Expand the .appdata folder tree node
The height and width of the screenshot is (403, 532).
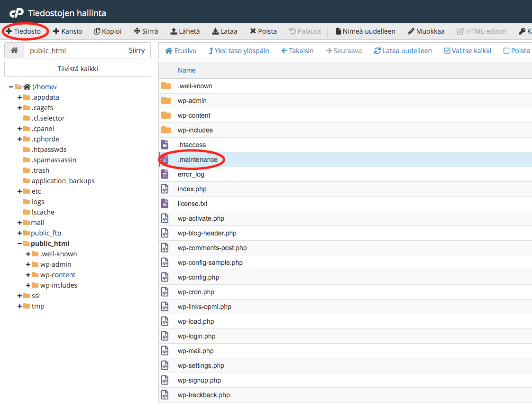click(20, 97)
